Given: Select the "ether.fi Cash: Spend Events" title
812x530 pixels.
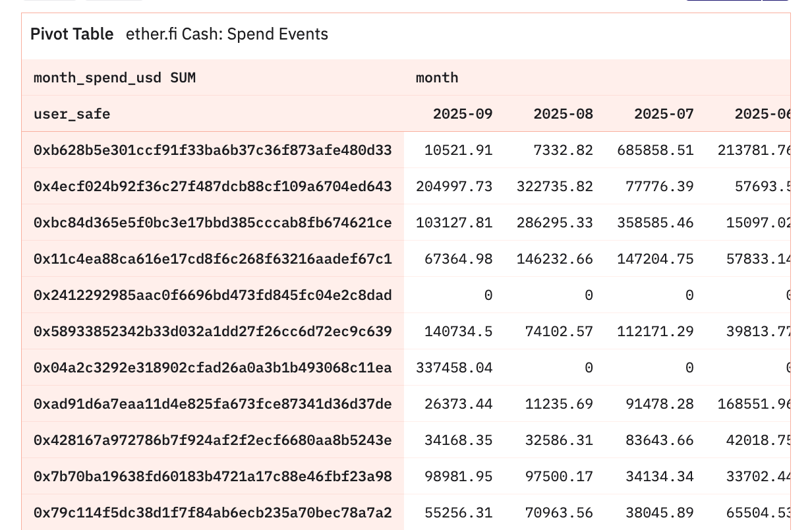Looking at the screenshot, I should (227, 34).
